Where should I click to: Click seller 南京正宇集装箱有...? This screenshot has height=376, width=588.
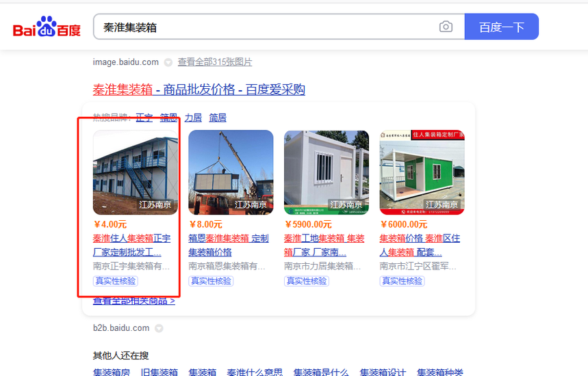pyautogui.click(x=131, y=266)
